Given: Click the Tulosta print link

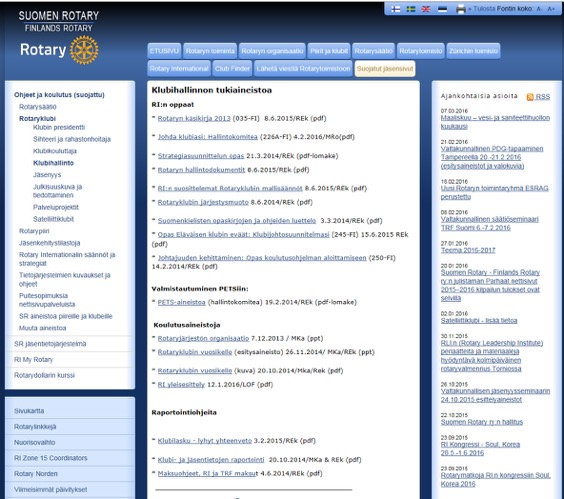Looking at the screenshot, I should [x=484, y=9].
